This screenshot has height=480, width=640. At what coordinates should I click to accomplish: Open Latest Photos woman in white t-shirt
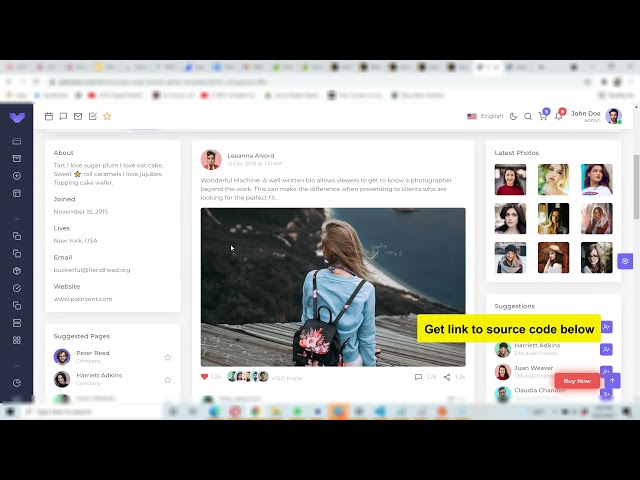coord(597,180)
